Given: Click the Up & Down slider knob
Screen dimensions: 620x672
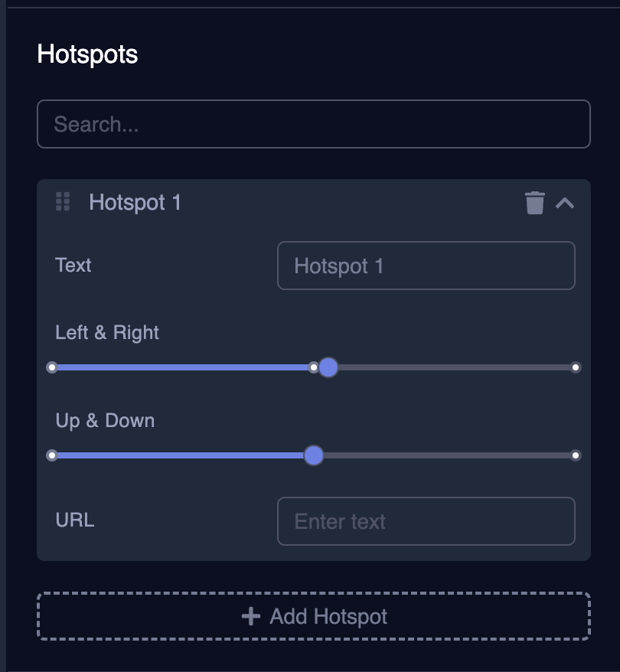Looking at the screenshot, I should pos(314,455).
